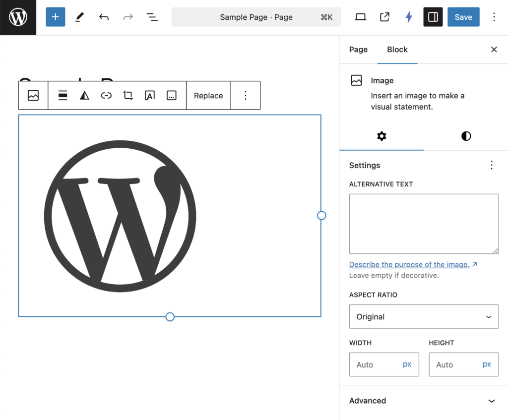Click the bottom resize handle of image
Image resolution: width=508 pixels, height=420 pixels.
point(170,317)
